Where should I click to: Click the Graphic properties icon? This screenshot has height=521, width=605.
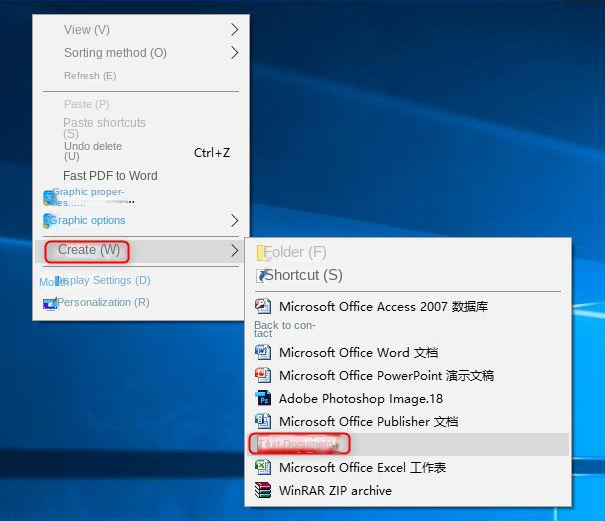coord(48,198)
